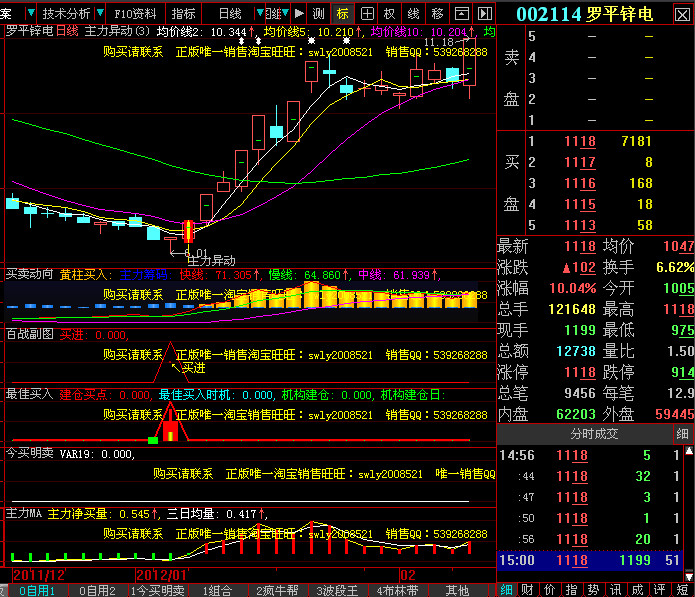Toggle the 财 finance panel tab
The width and height of the screenshot is (695, 597).
tap(526, 590)
